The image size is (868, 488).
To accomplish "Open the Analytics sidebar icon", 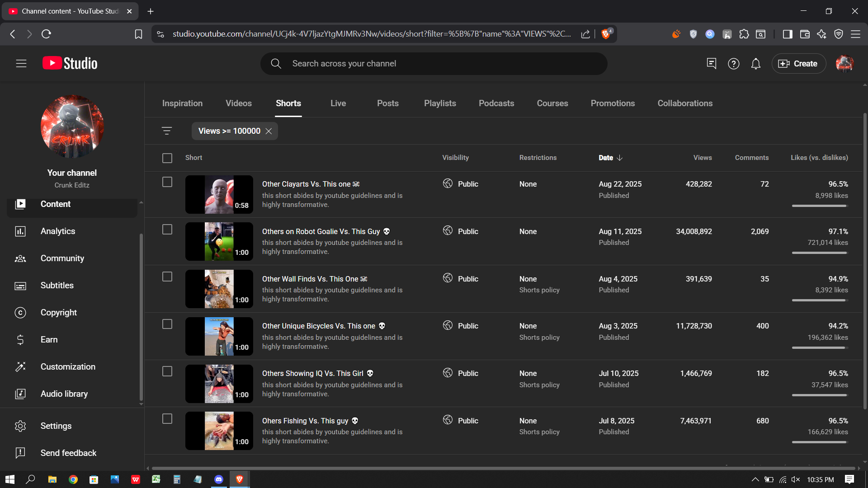I will (20, 231).
